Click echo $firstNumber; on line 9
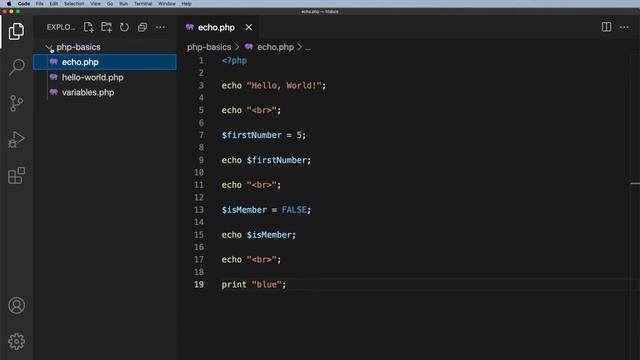Image resolution: width=640 pixels, height=360 pixels. [x=266, y=160]
